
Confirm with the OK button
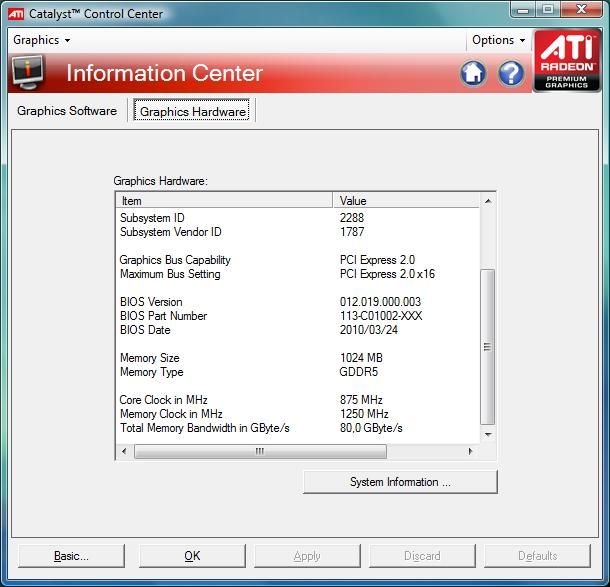click(x=192, y=556)
